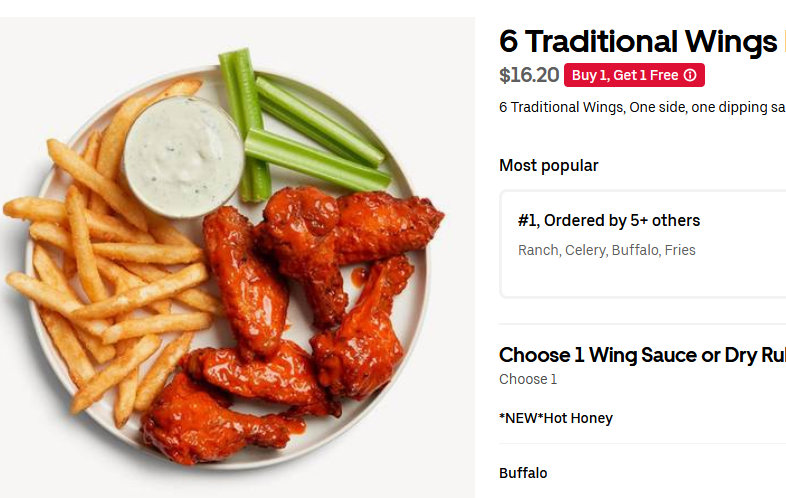This screenshot has height=498, width=786.
Task: Open the Buy 1, Get 1 Free offer
Action: coord(634,75)
